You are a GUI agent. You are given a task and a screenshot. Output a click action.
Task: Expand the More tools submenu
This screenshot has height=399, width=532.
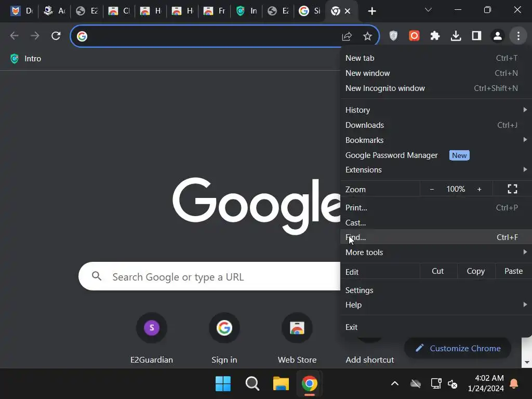[436, 252]
